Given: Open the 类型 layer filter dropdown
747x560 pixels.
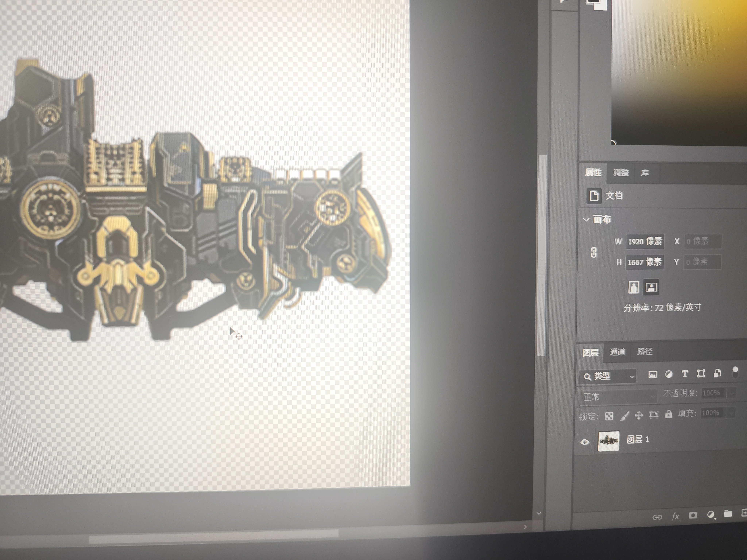Looking at the screenshot, I should [x=608, y=376].
